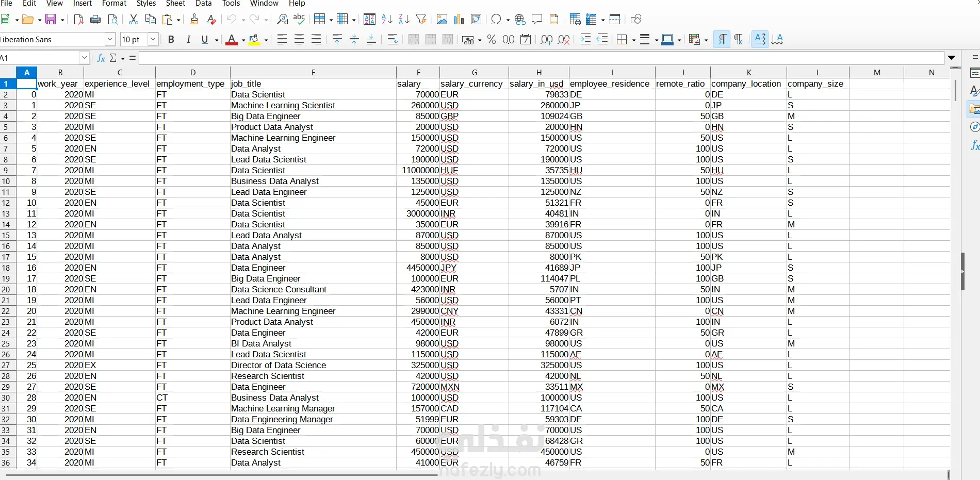
Task: Open Format as Currency dropdown arrow
Action: [480, 40]
